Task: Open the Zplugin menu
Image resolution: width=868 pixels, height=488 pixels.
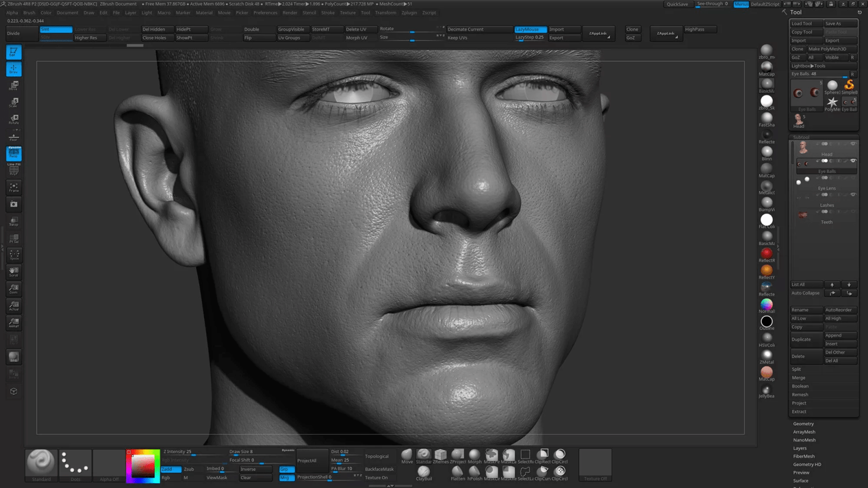Action: [409, 12]
